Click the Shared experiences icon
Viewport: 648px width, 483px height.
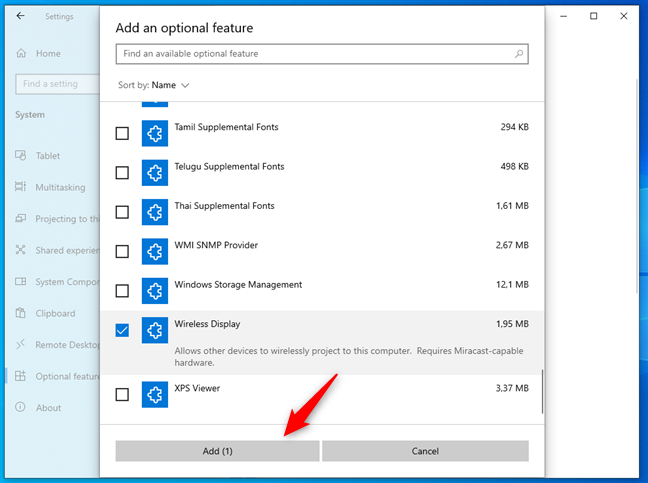(21, 250)
